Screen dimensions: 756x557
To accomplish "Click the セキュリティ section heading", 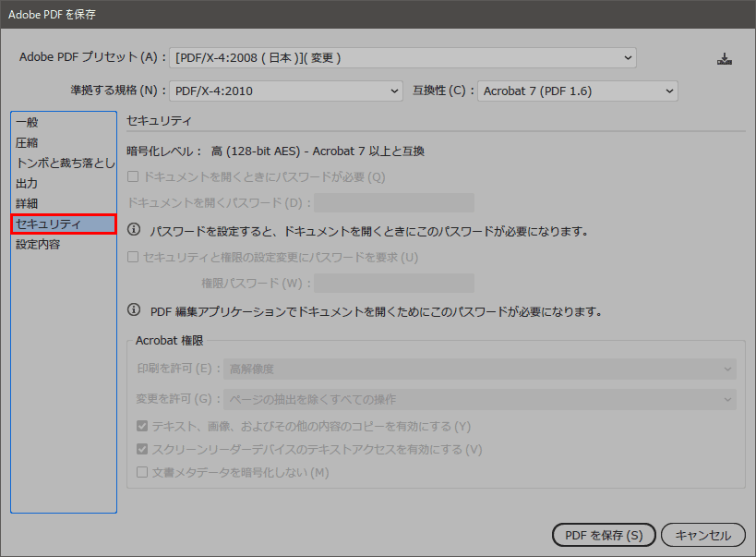I will [x=159, y=120].
